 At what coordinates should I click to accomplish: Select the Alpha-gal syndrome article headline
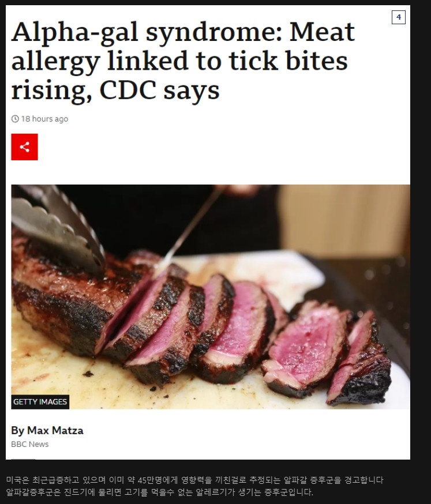[x=183, y=61]
